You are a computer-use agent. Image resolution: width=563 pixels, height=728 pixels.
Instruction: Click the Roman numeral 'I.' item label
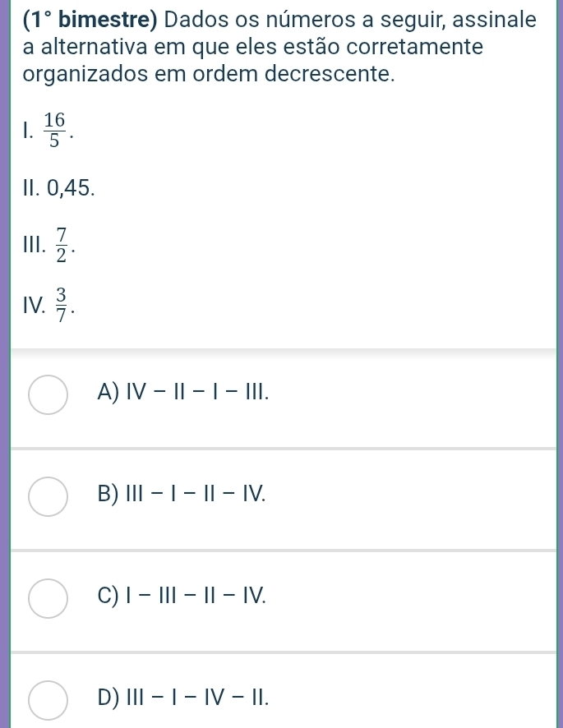[x=30, y=131]
